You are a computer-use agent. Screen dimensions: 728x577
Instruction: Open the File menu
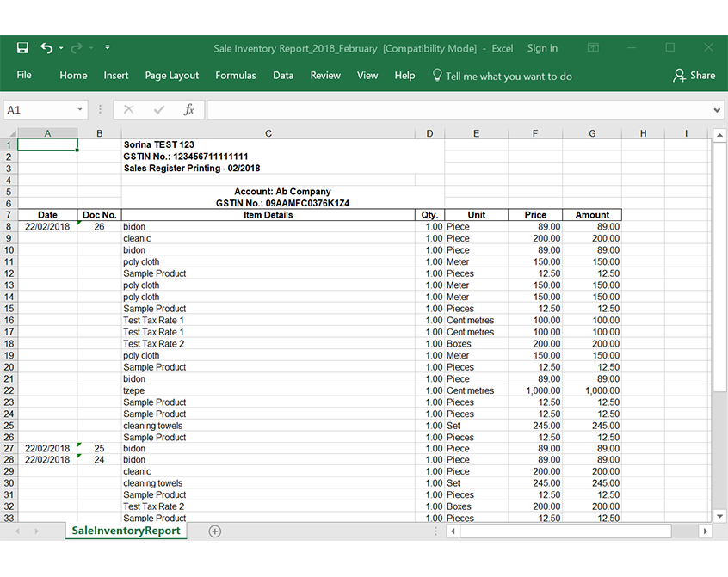coord(24,76)
